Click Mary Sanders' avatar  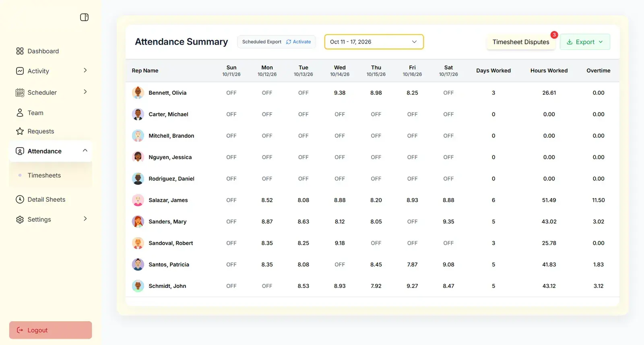click(x=138, y=221)
